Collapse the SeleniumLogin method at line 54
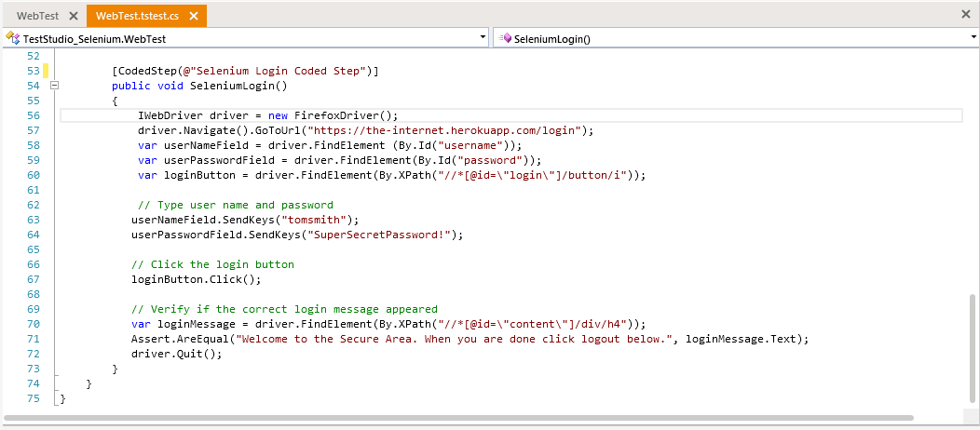980x430 pixels. pos(54,86)
